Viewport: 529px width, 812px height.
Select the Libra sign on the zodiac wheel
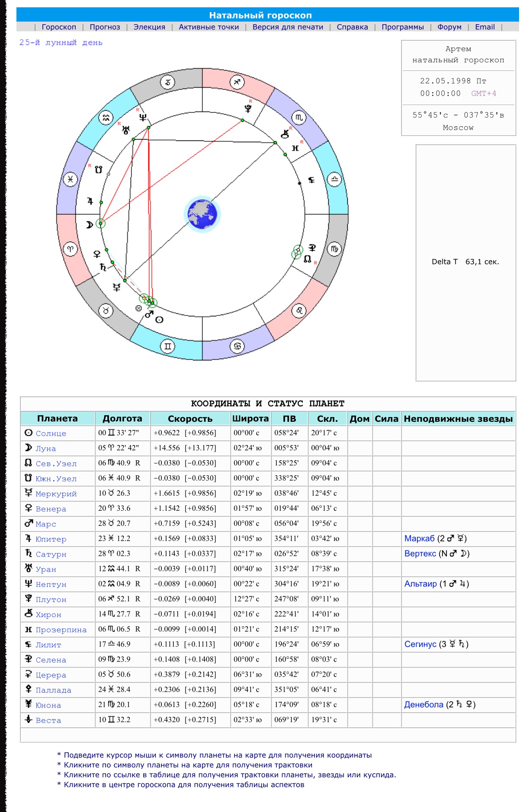pos(334,179)
